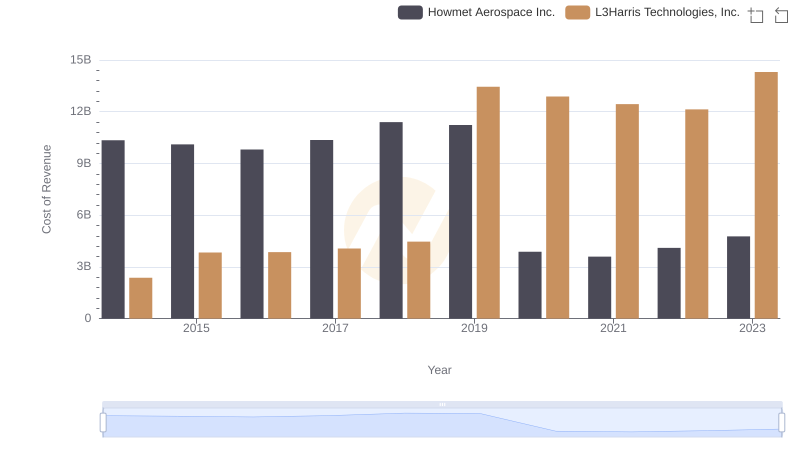Click the 3B y-axis label
The height and width of the screenshot is (461, 800).
point(84,267)
